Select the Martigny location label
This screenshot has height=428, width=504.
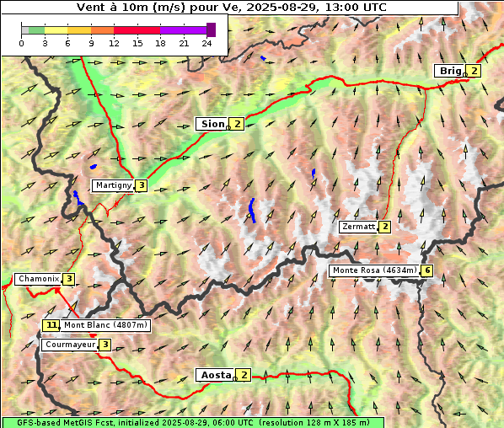point(113,185)
